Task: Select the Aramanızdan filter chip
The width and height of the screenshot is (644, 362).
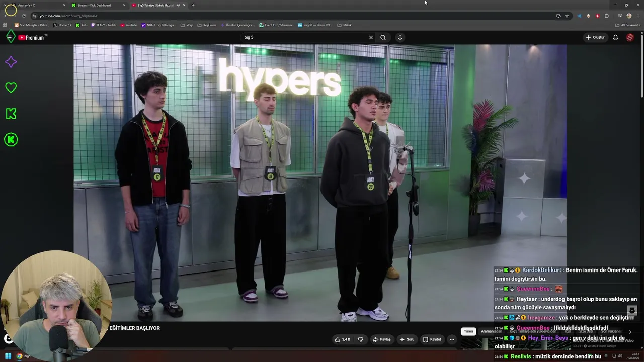Action: 492,331
